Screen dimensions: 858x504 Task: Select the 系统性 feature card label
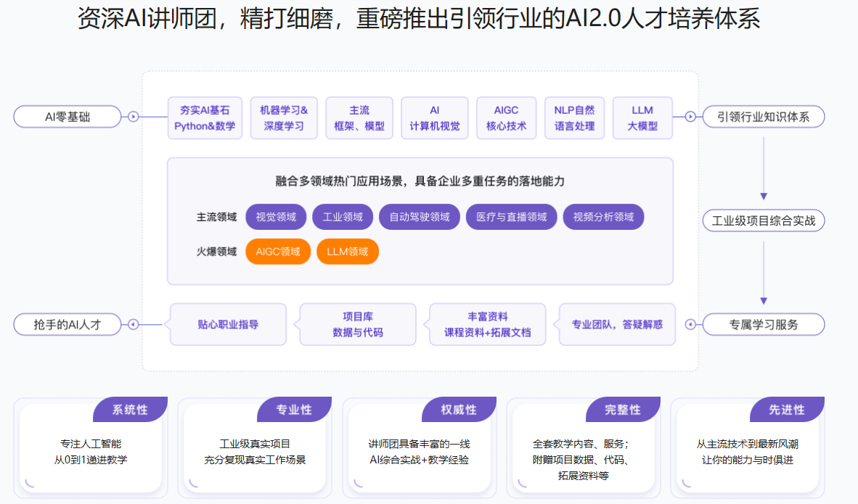[131, 410]
